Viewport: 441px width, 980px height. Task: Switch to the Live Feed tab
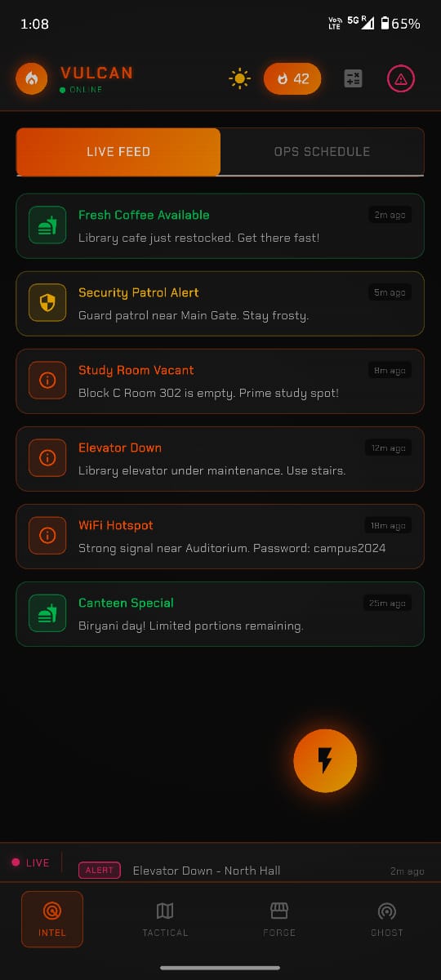(118, 152)
